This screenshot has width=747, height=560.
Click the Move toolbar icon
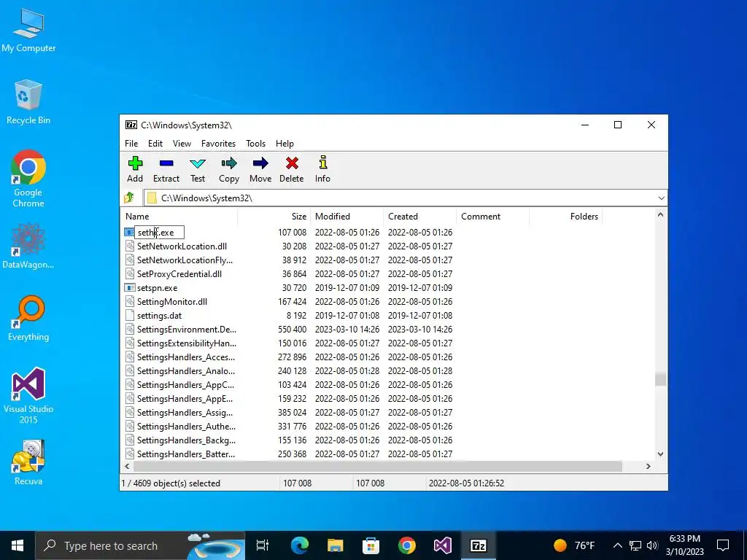coord(260,163)
